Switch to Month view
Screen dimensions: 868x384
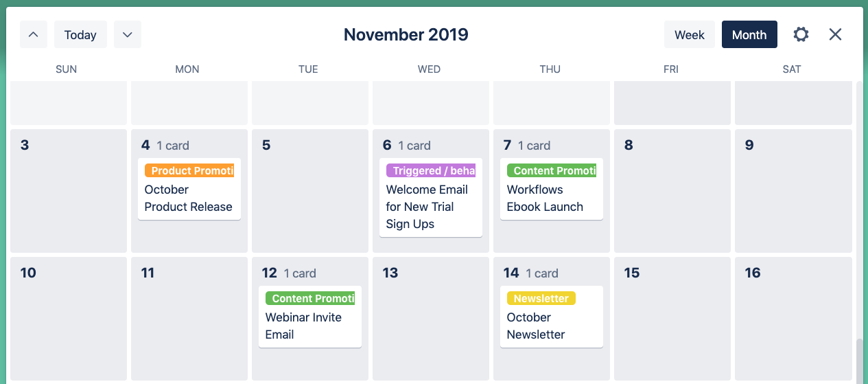point(749,34)
